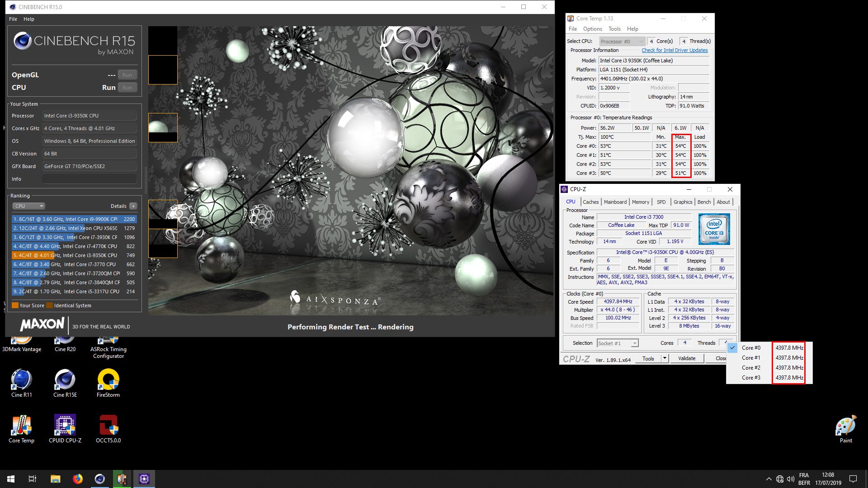
Task: Select Core #2 clock entry
Action: click(769, 368)
